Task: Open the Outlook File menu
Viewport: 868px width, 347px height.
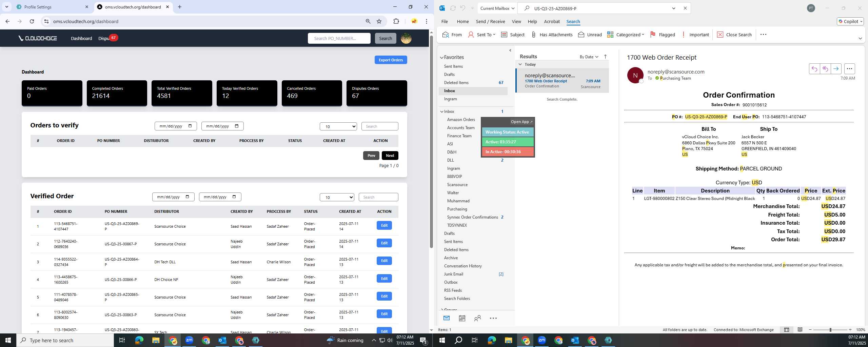Action: tap(444, 21)
